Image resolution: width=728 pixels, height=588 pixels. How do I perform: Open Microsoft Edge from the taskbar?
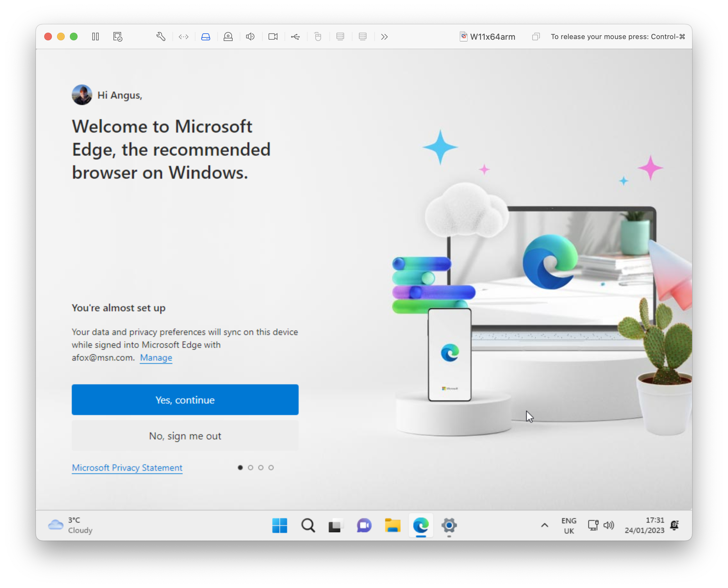coord(421,525)
